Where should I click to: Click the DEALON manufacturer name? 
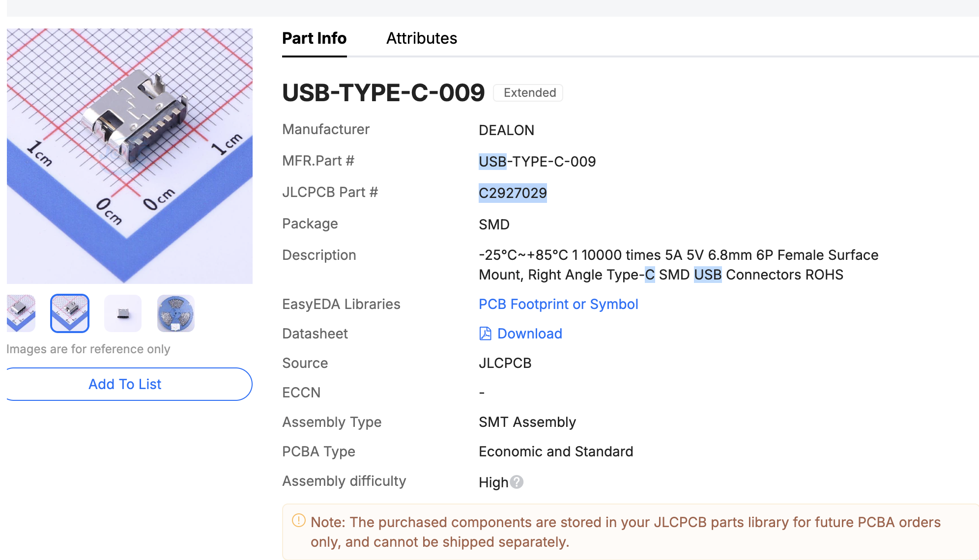(x=506, y=130)
